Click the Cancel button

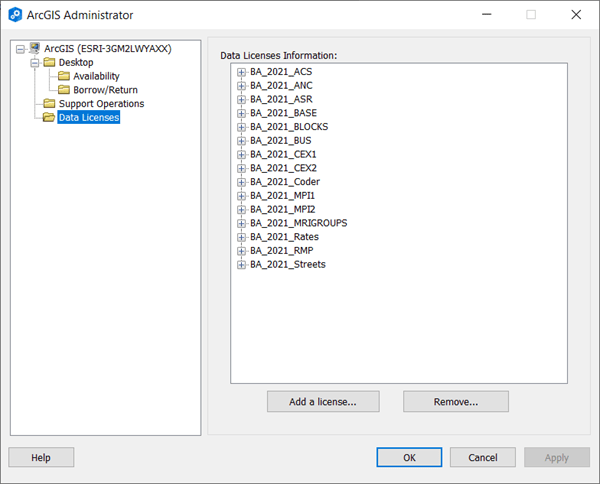click(x=483, y=458)
